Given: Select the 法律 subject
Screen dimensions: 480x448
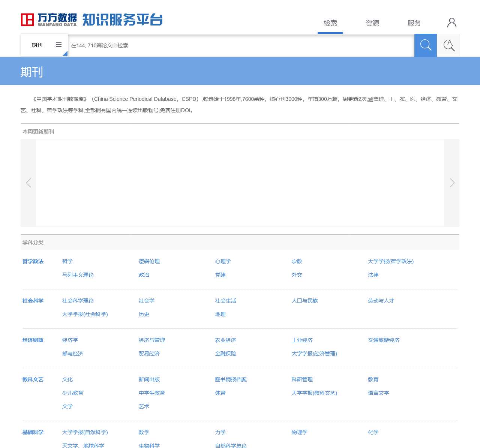Looking at the screenshot, I should click(373, 275).
